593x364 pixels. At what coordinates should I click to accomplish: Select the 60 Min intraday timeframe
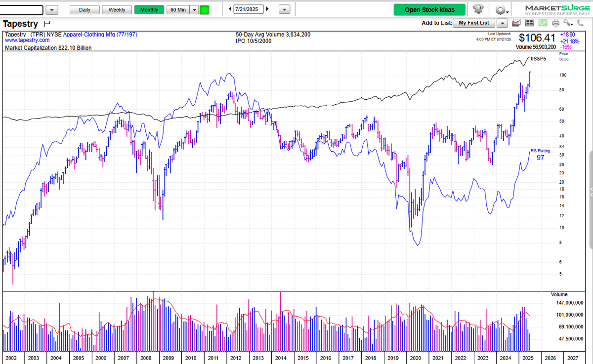click(178, 10)
